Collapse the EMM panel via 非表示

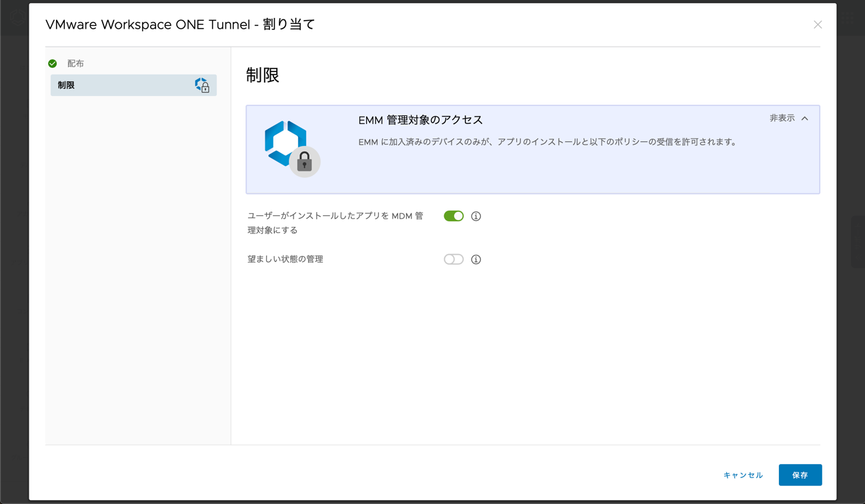tap(789, 118)
